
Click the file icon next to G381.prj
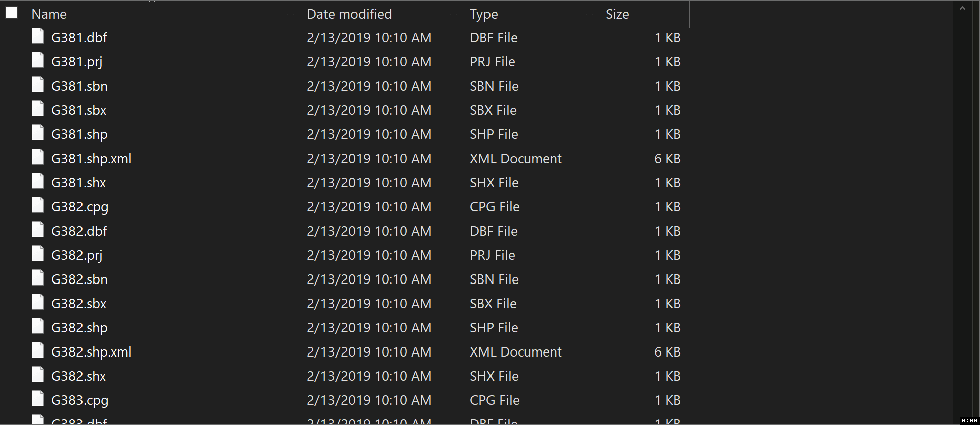tap(38, 60)
